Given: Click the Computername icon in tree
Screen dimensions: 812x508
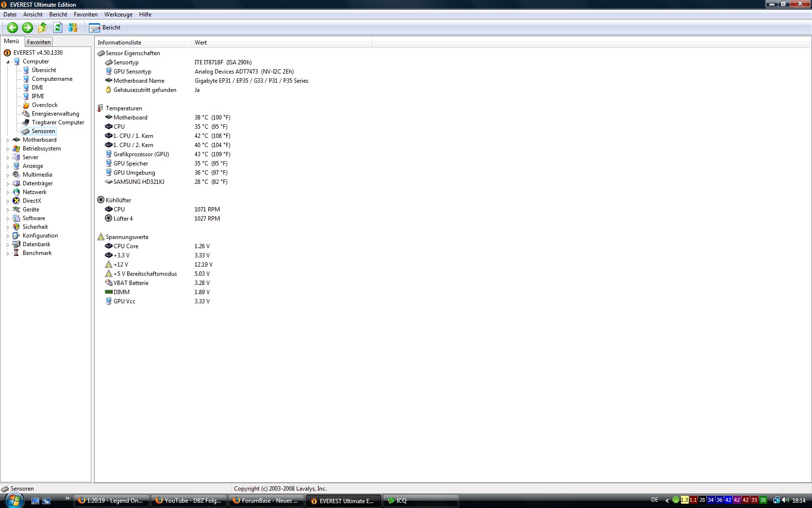Looking at the screenshot, I should (26, 79).
